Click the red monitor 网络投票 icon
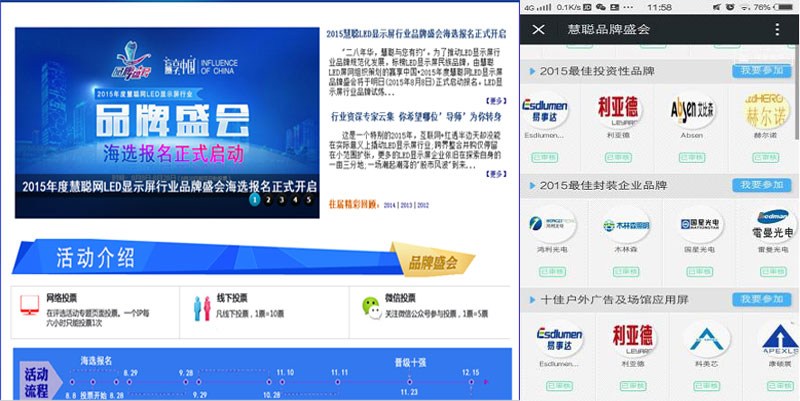800x401 pixels. click(x=30, y=305)
